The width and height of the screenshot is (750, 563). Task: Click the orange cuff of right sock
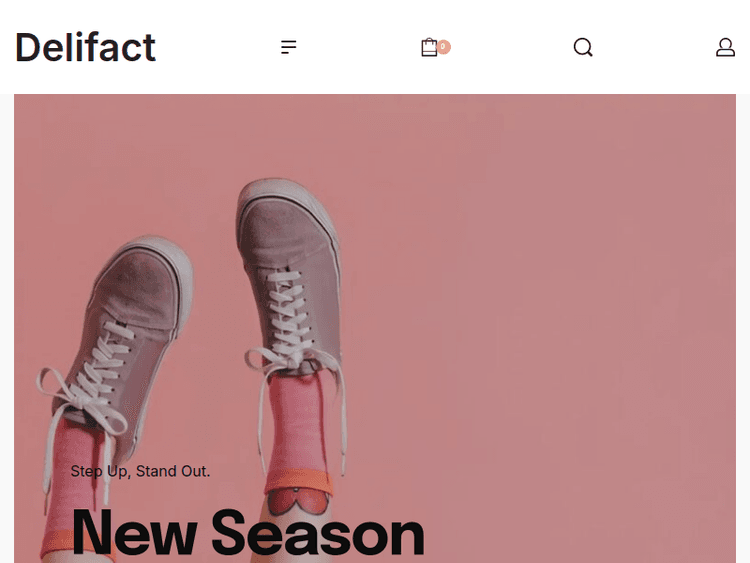[299, 481]
